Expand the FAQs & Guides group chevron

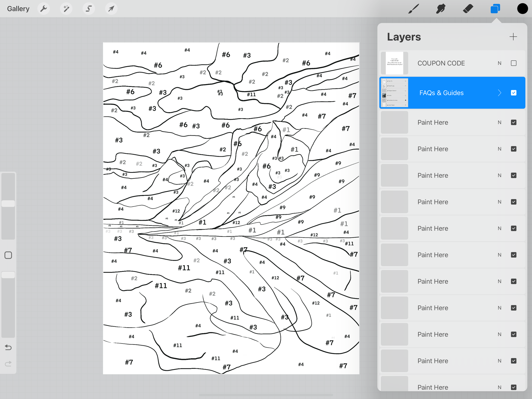tap(499, 93)
